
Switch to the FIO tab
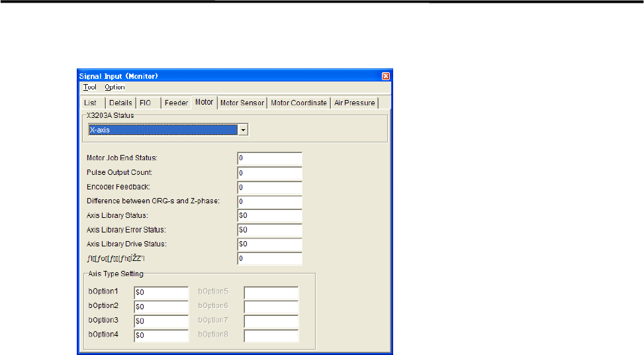[148, 103]
